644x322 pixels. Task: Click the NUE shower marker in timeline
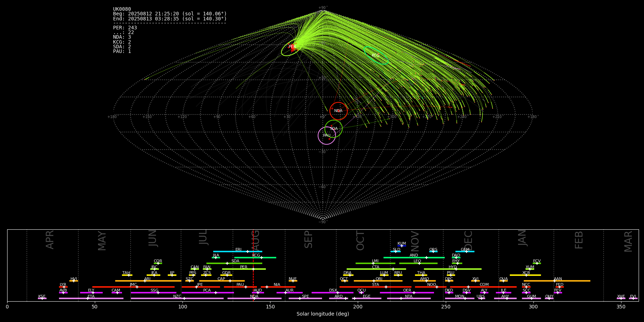pyautogui.click(x=293, y=281)
